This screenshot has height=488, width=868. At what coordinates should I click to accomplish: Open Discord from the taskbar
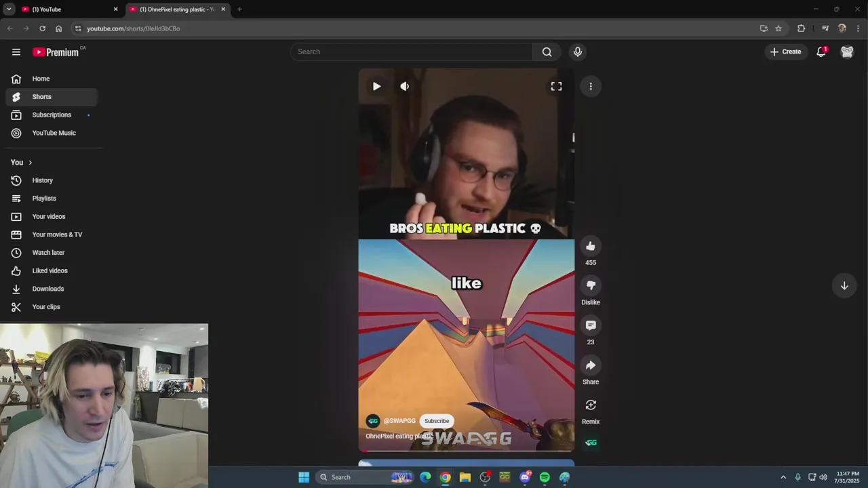point(525,477)
